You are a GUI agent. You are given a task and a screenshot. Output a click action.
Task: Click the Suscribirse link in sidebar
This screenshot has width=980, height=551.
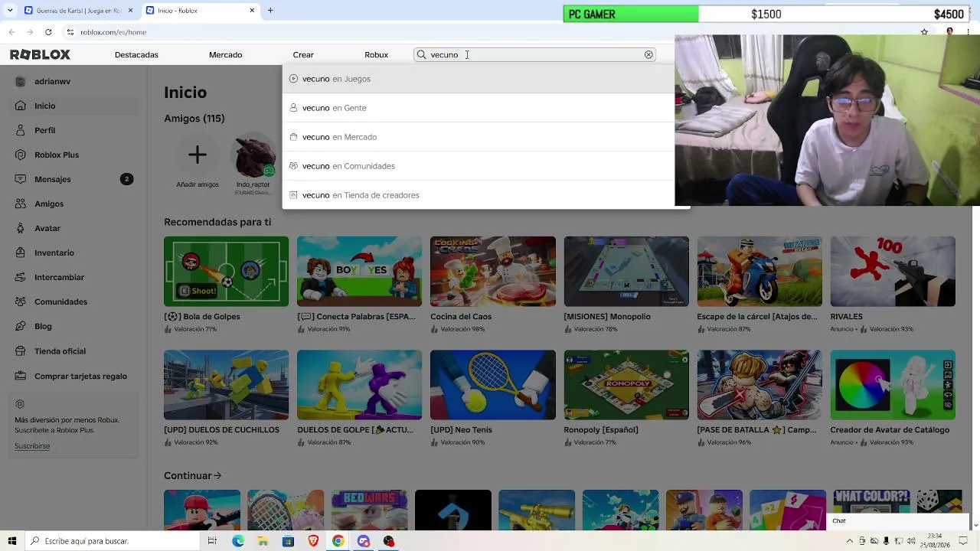32,446
